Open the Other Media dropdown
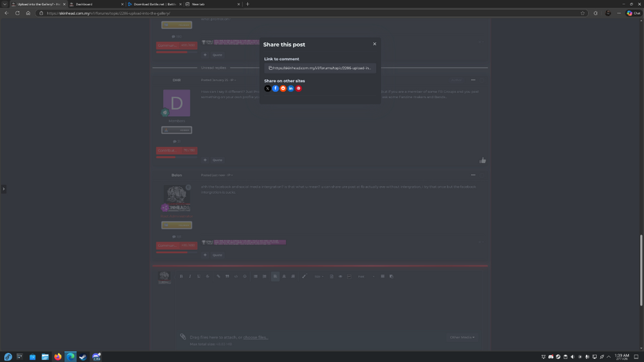The width and height of the screenshot is (644, 362). pos(462,337)
